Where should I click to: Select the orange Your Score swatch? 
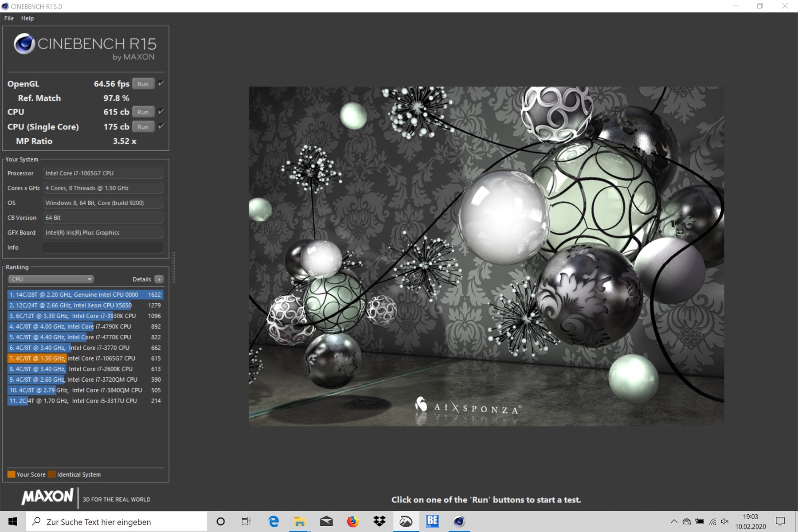click(x=12, y=474)
